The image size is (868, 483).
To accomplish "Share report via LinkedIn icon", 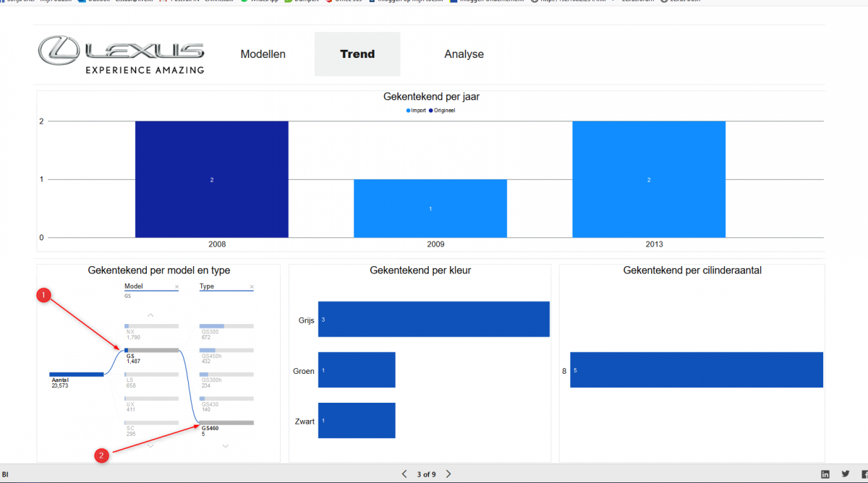I will [825, 474].
